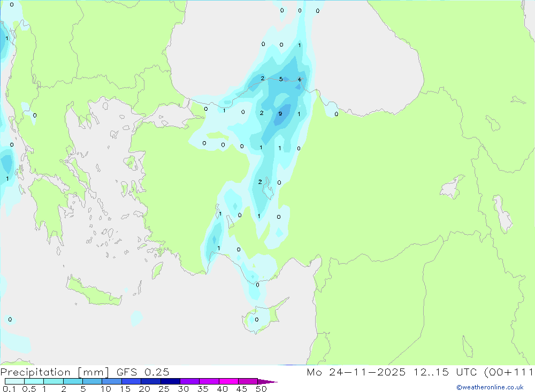The height and width of the screenshot is (392, 535).
Task: Click the '25' legend scale label
Action: tap(164, 389)
